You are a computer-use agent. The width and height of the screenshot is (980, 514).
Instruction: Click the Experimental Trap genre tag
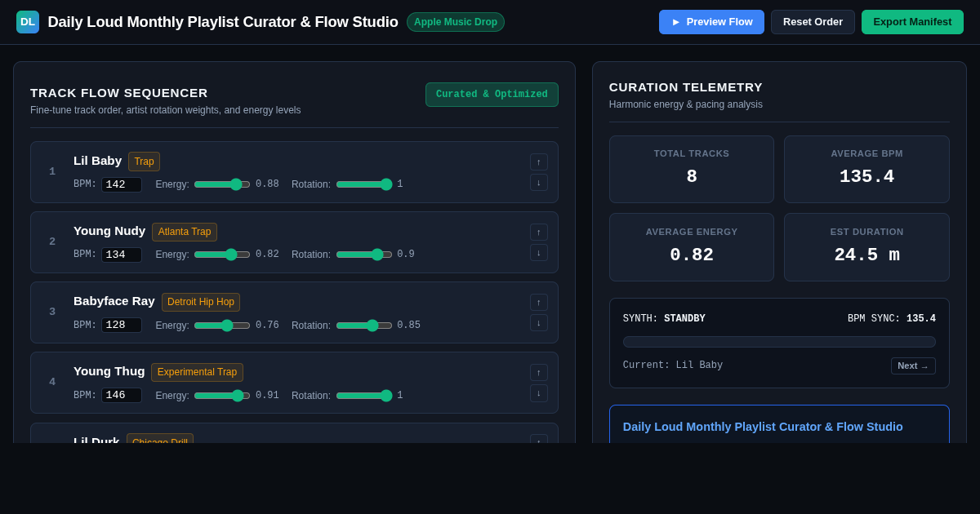(x=197, y=372)
